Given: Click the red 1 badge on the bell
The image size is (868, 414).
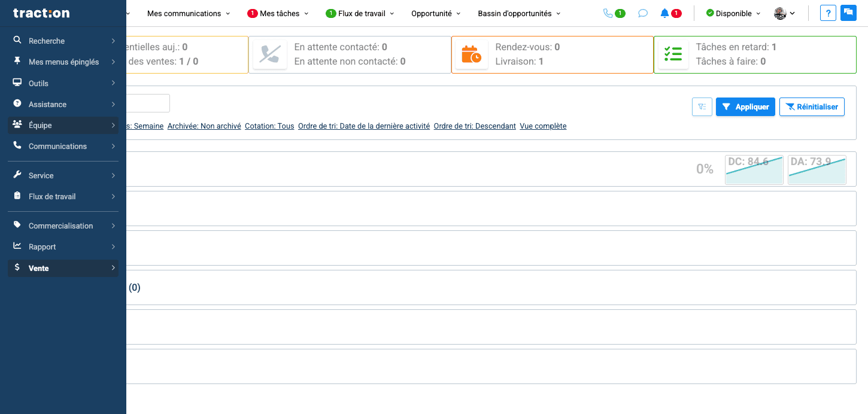Looking at the screenshot, I should pos(676,13).
